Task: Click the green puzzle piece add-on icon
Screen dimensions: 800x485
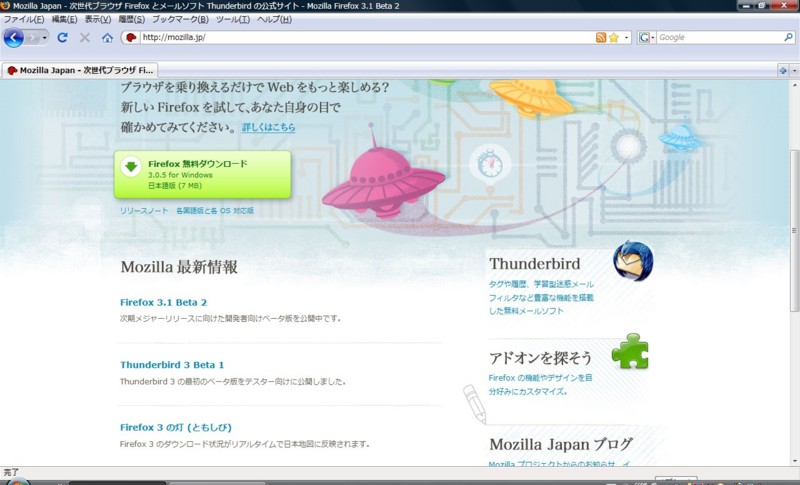Action: tap(630, 351)
